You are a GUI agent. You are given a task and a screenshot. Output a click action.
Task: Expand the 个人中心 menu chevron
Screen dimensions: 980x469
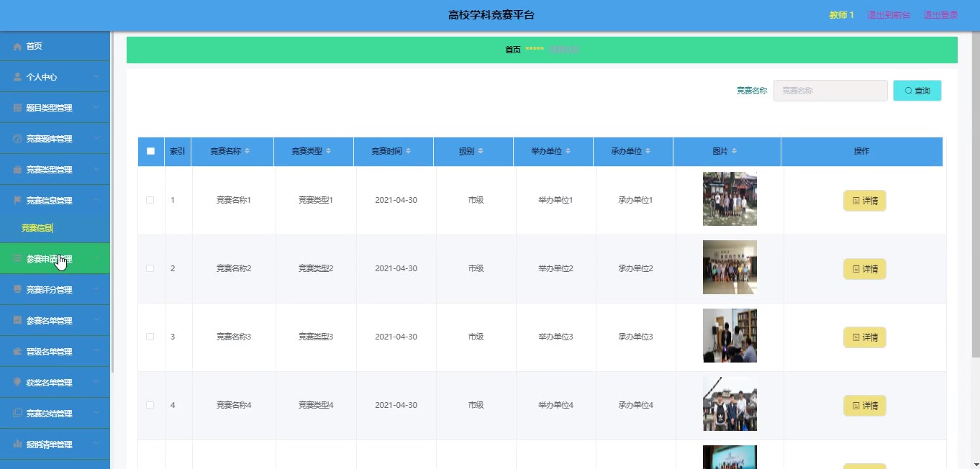point(96,77)
